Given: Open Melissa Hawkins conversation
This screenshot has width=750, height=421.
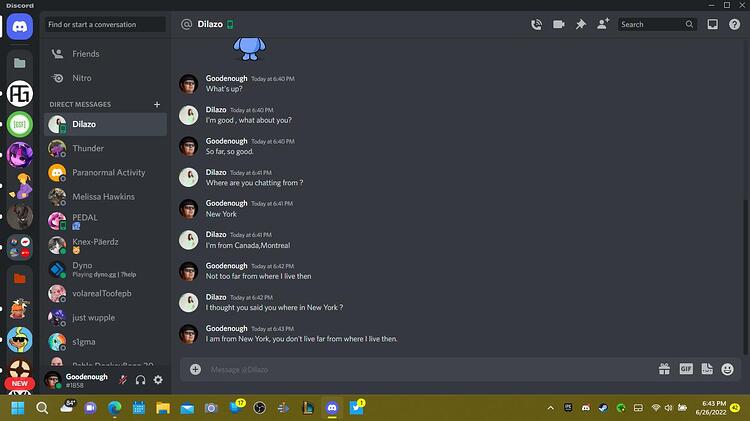Looking at the screenshot, I should [x=105, y=197].
